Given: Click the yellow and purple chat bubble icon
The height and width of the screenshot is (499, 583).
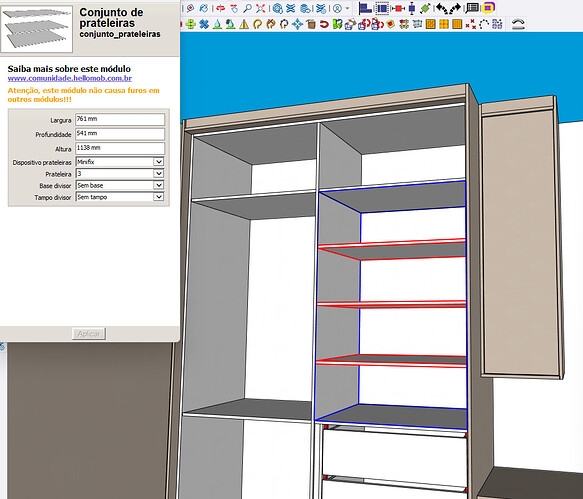Looking at the screenshot, I should 489,8.
